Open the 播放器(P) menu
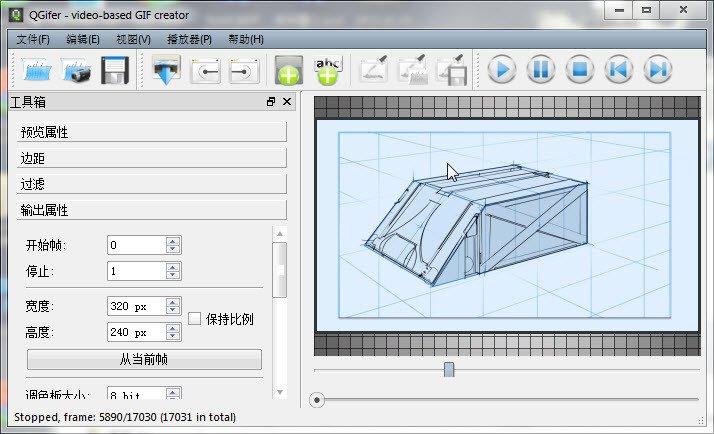Screen dimensions: 714x434 [189, 39]
